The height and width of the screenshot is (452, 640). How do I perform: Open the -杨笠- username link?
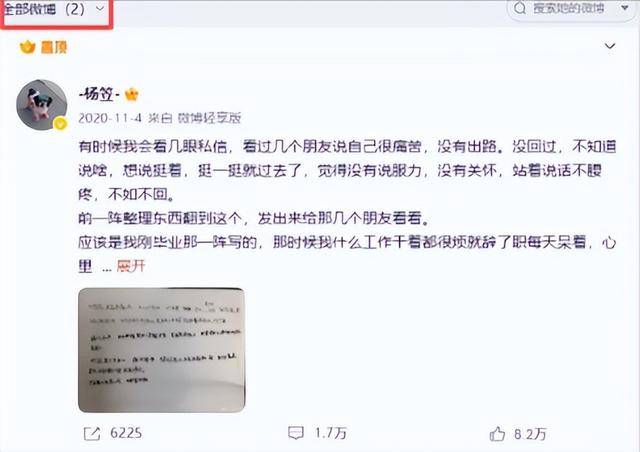(x=99, y=95)
